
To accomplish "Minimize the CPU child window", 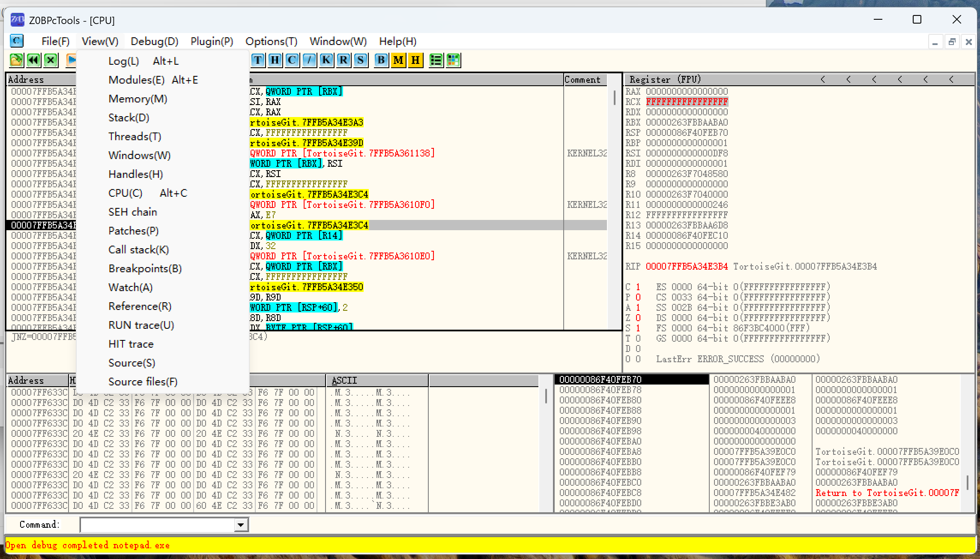I will pyautogui.click(x=935, y=42).
